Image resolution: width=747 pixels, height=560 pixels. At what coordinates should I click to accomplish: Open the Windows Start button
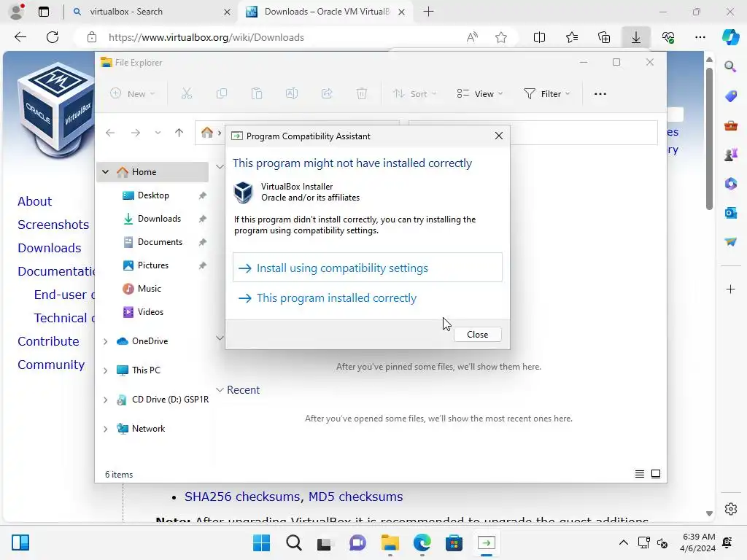click(x=262, y=542)
